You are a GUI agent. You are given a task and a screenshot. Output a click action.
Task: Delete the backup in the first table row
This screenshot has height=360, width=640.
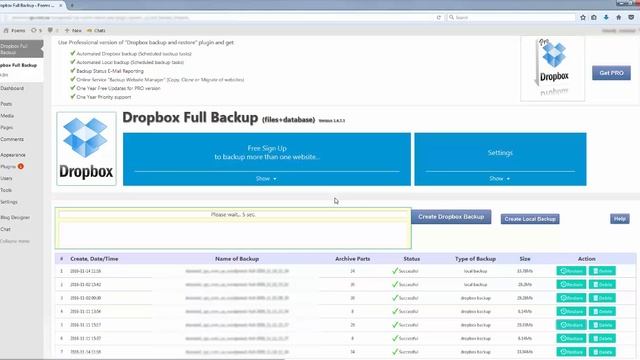pyautogui.click(x=602, y=271)
